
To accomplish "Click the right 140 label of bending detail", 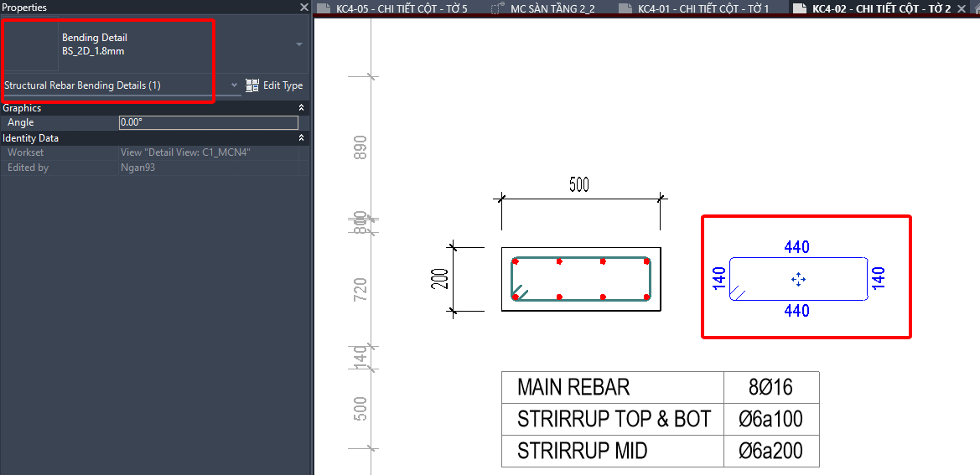I will pyautogui.click(x=878, y=278).
